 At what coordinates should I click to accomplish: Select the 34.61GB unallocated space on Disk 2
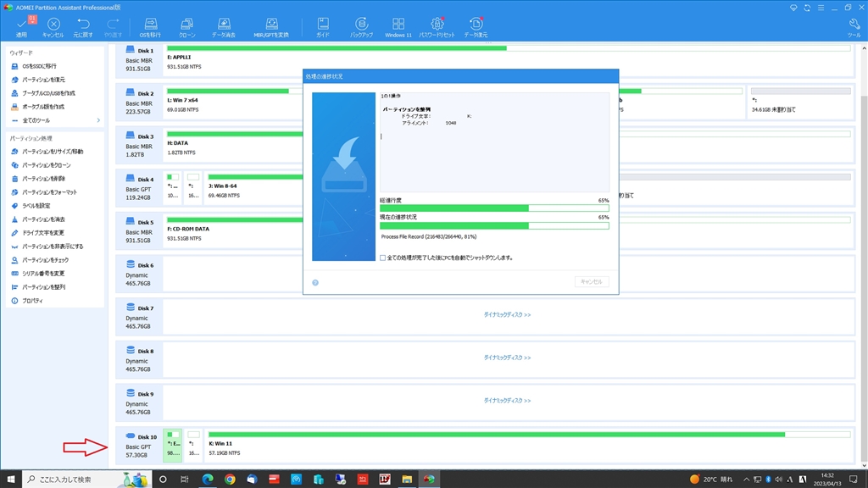click(800, 103)
